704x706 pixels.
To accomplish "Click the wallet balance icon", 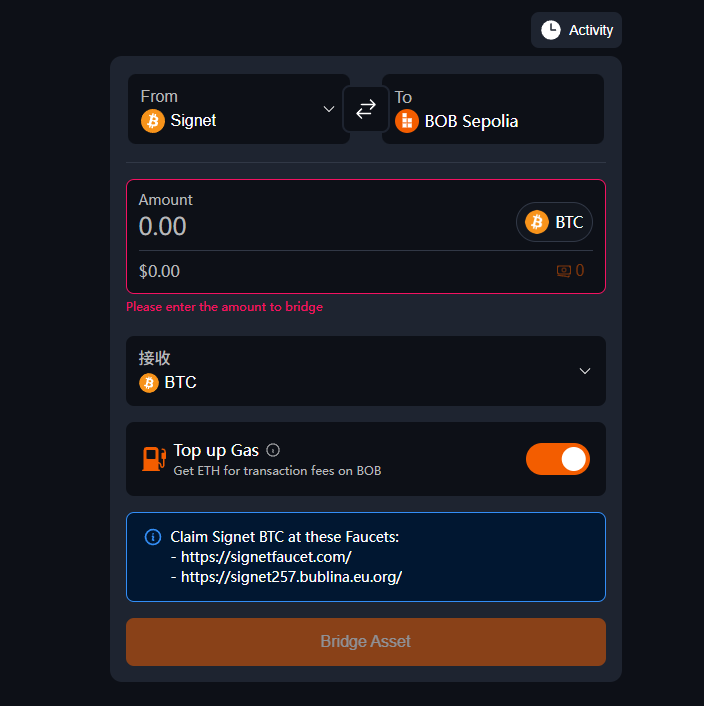I will point(564,270).
